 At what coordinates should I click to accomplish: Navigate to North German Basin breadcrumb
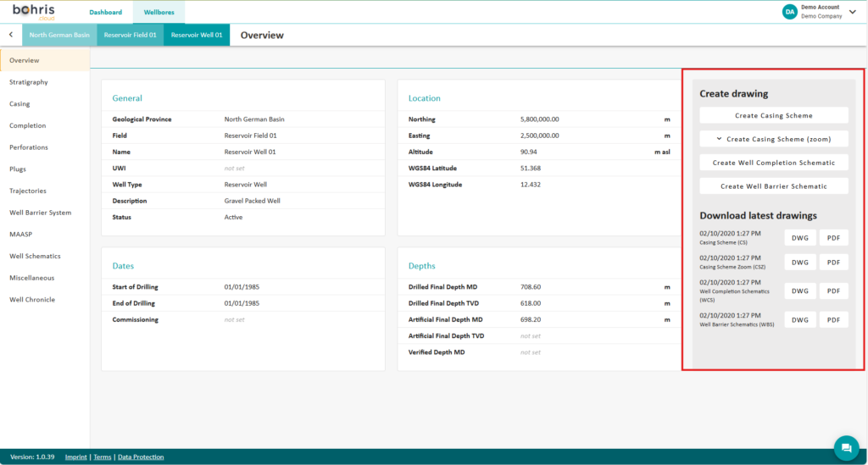(59, 35)
